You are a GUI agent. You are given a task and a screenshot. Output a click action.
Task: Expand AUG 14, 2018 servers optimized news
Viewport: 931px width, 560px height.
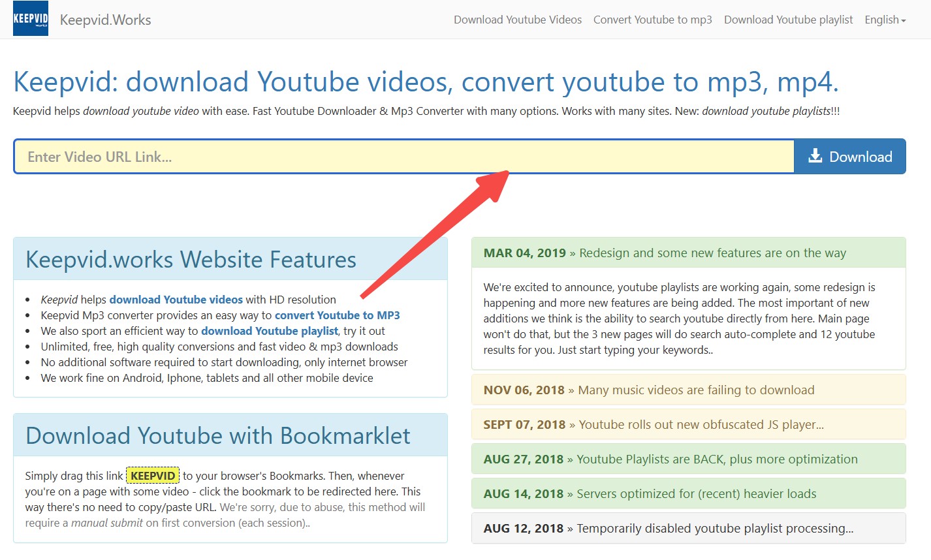click(688, 493)
